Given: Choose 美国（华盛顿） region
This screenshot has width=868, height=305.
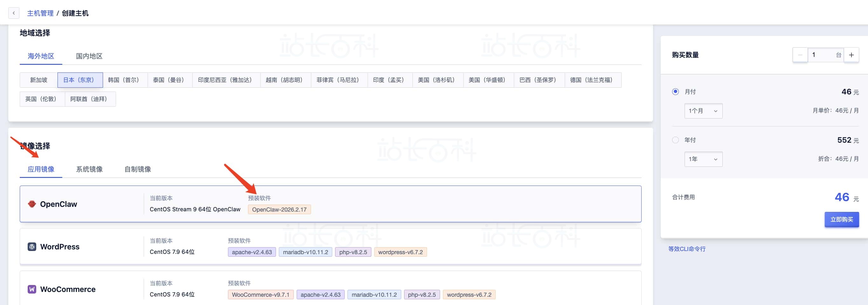Looking at the screenshot, I should (x=489, y=80).
